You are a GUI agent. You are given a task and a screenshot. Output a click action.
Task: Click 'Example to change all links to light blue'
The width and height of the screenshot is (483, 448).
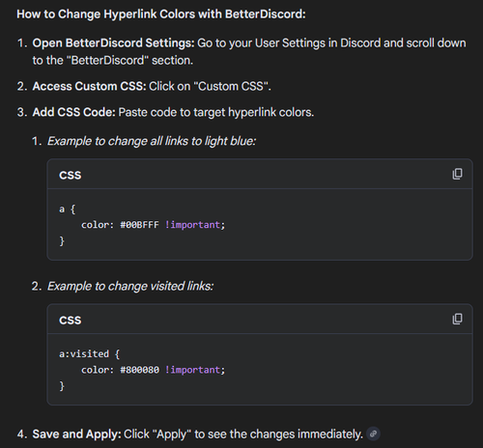(152, 141)
